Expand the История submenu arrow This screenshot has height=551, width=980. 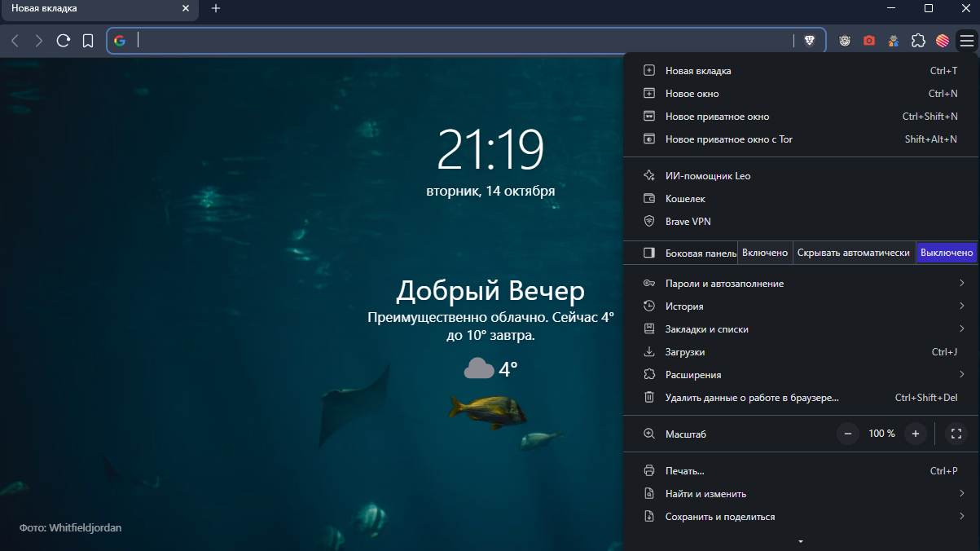pos(962,306)
